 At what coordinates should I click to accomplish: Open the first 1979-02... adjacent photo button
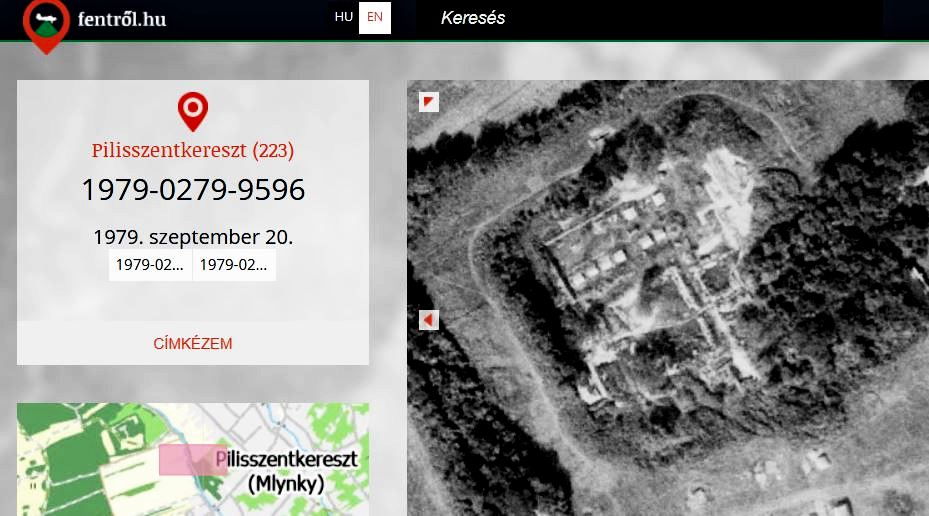[x=150, y=265]
